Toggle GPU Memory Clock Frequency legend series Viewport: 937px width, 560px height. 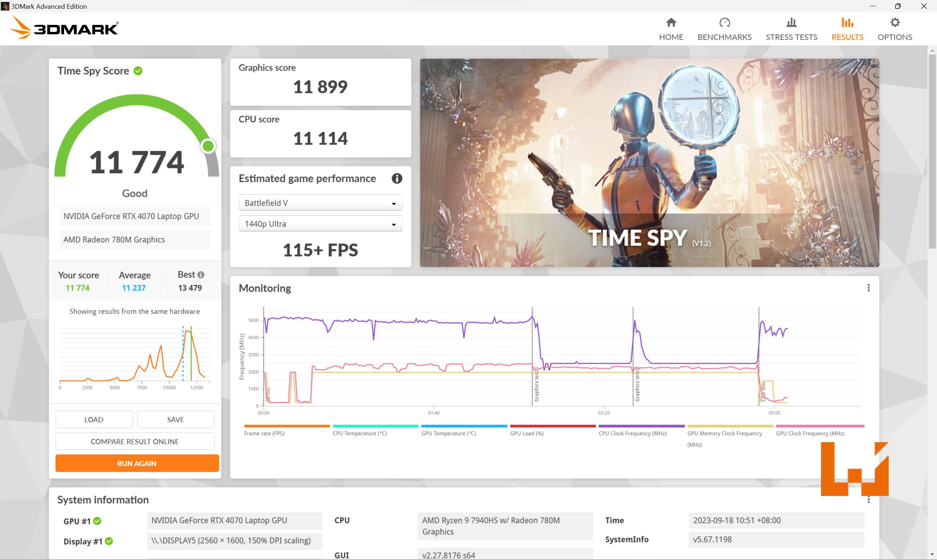point(730,436)
